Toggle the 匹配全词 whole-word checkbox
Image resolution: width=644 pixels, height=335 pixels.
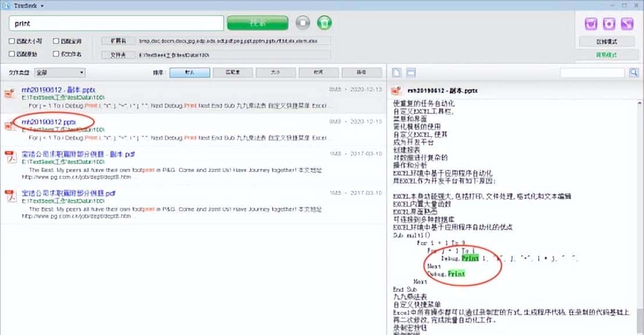(x=56, y=41)
